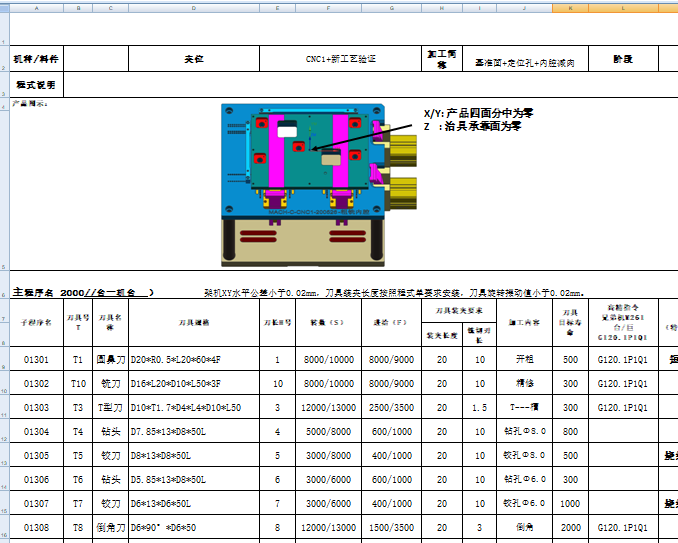This screenshot has width=678, height=543.
Task: Click the fixture product image
Action: (x=319, y=185)
